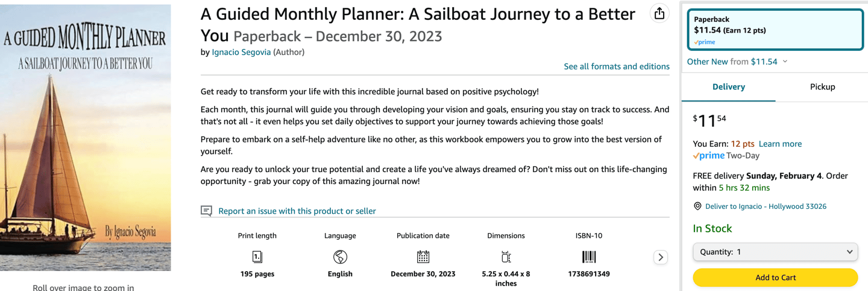Open the Learn more points link
This screenshot has width=868, height=291.
[x=780, y=144]
